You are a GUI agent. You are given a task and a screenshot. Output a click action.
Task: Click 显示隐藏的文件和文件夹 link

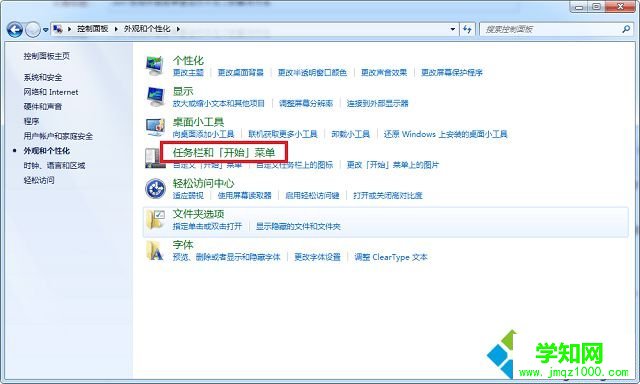click(x=298, y=226)
